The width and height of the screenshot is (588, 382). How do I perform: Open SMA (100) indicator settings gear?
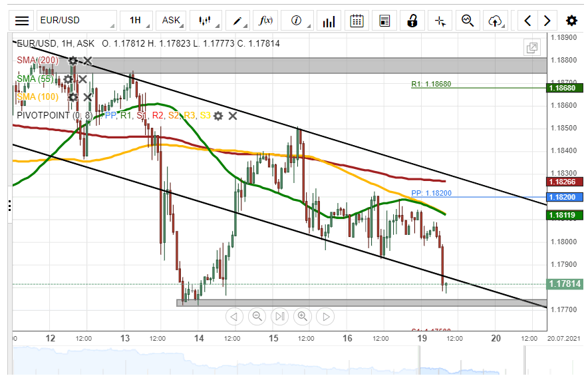(73, 97)
